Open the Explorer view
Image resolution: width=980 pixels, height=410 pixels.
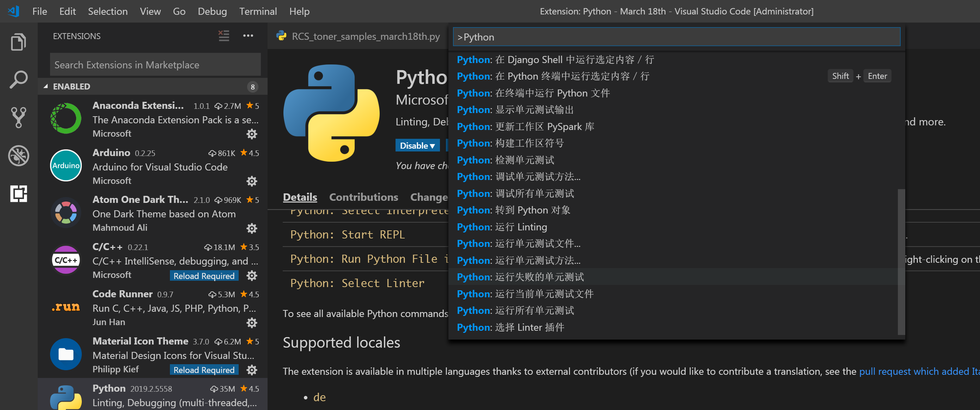tap(18, 42)
